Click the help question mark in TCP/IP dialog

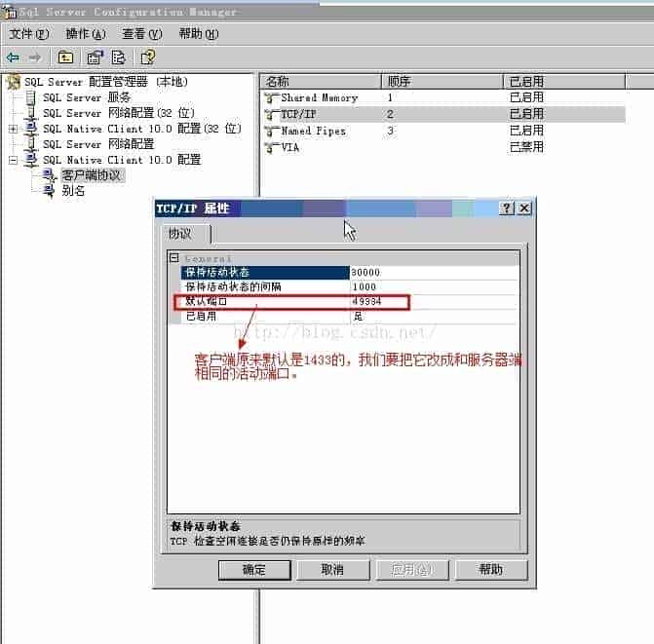pyautogui.click(x=507, y=208)
